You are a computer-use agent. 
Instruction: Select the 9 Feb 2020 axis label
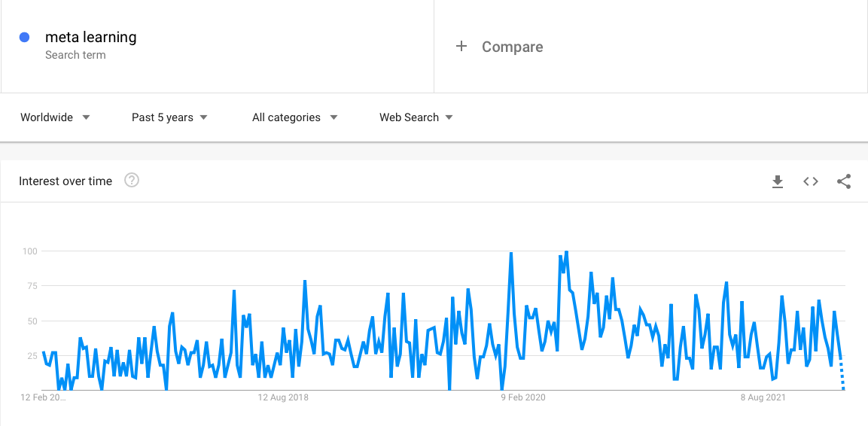(524, 397)
